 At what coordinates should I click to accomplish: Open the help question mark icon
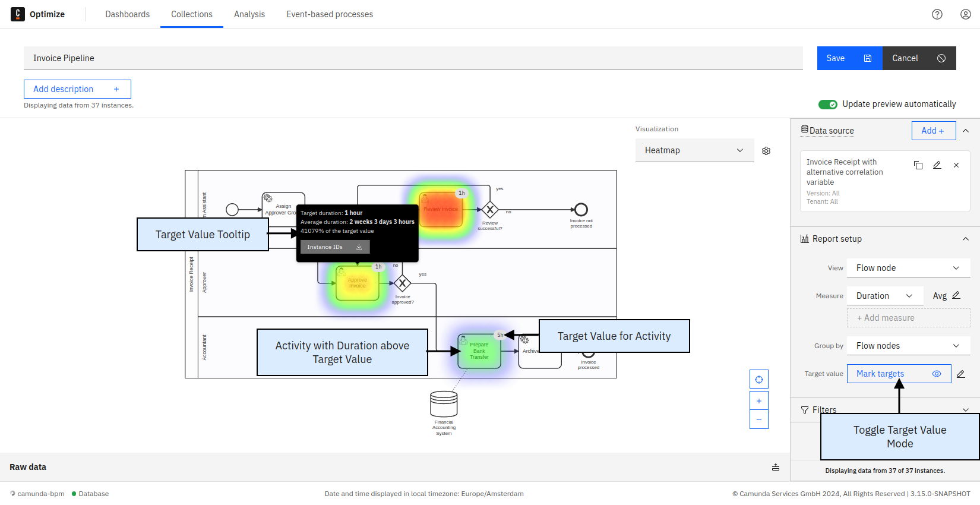pyautogui.click(x=937, y=14)
